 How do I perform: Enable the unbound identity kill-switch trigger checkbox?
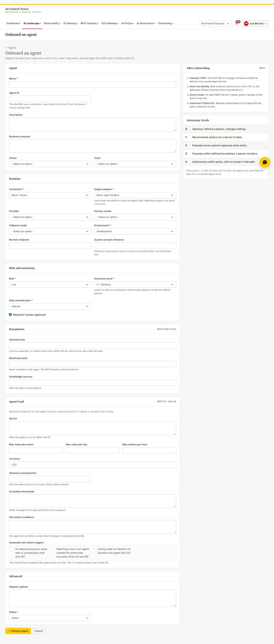[95, 549]
